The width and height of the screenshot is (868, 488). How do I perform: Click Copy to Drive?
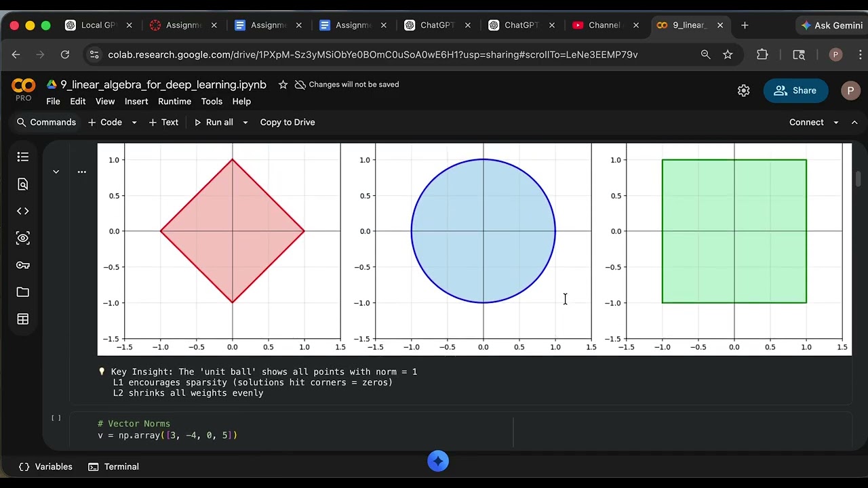[x=288, y=123]
